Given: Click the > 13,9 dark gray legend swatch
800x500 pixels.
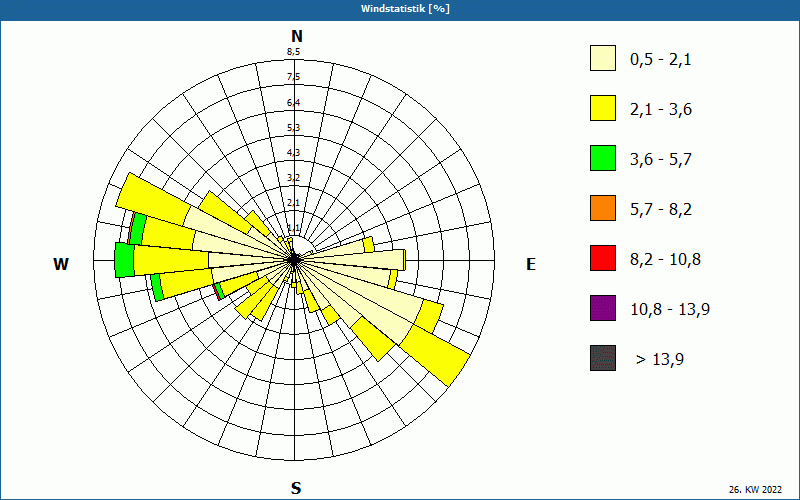Looking at the screenshot, I should pyautogui.click(x=603, y=358).
